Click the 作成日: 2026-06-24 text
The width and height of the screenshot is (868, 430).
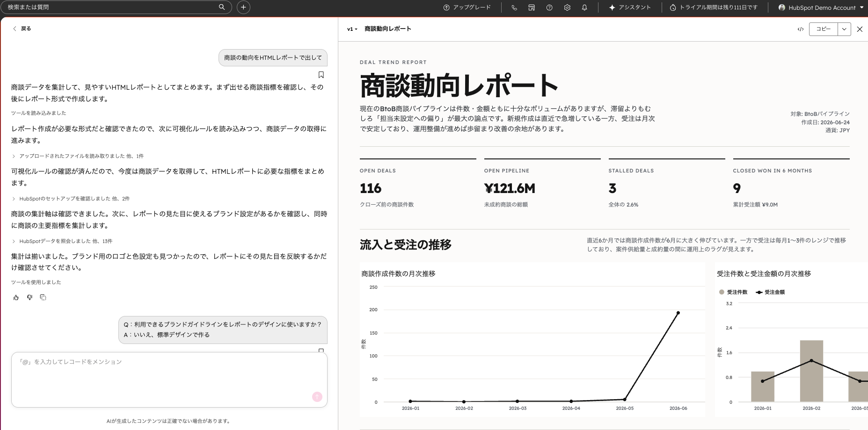(825, 122)
